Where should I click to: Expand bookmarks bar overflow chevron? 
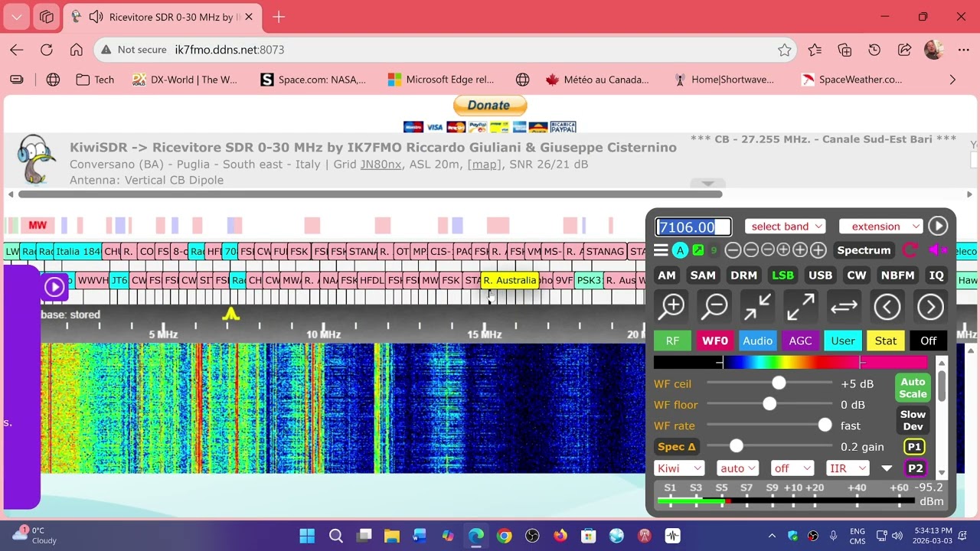(952, 80)
